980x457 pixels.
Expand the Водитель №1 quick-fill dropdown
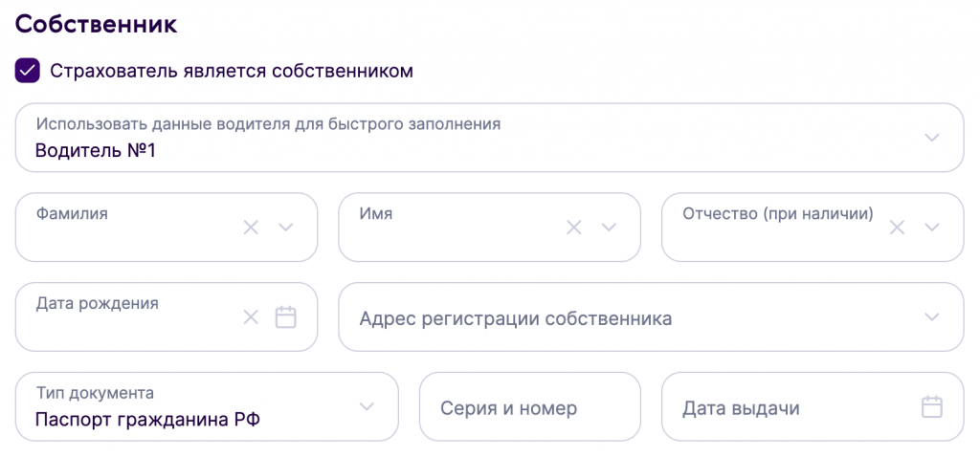pos(932,138)
